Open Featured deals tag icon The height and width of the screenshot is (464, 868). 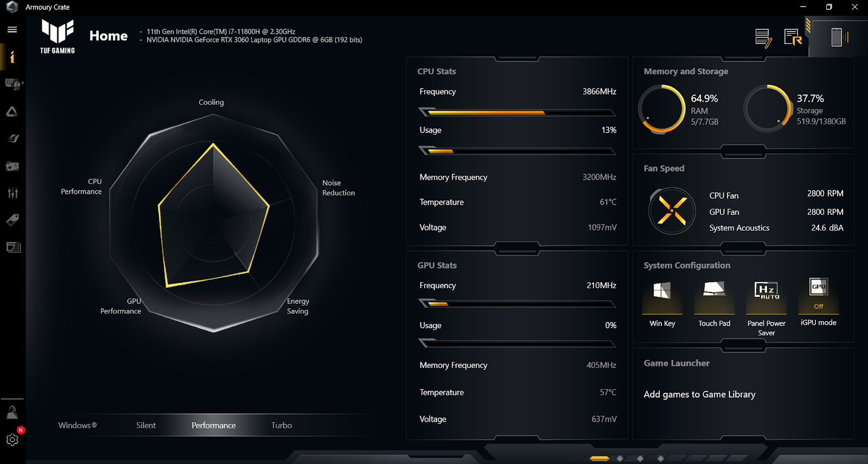tap(12, 220)
